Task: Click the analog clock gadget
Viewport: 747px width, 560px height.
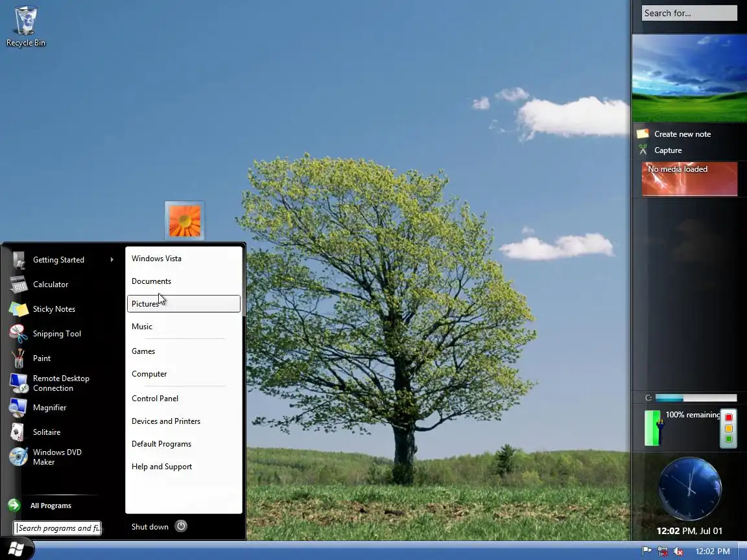Action: pyautogui.click(x=690, y=489)
